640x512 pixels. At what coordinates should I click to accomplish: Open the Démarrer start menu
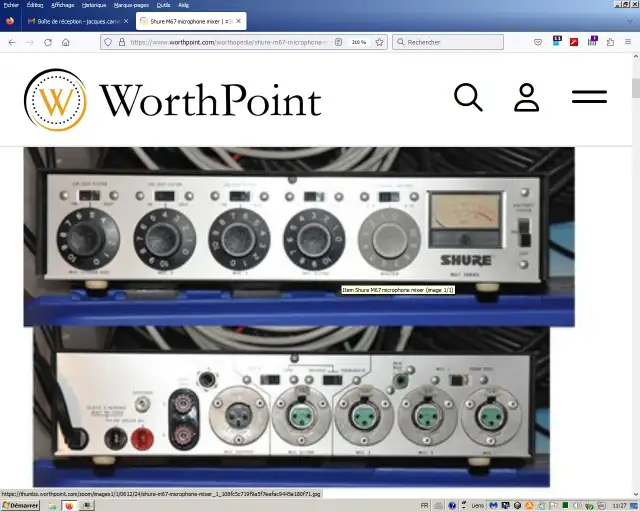[x=20, y=505]
